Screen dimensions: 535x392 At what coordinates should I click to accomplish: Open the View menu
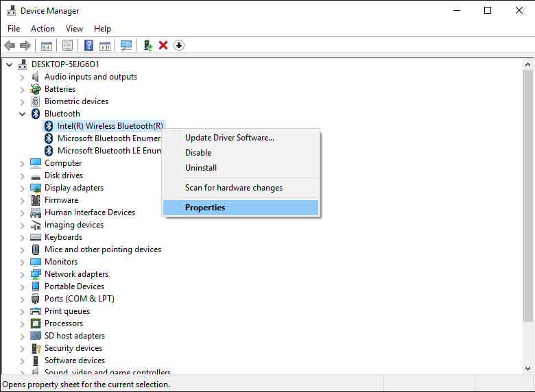(74, 29)
